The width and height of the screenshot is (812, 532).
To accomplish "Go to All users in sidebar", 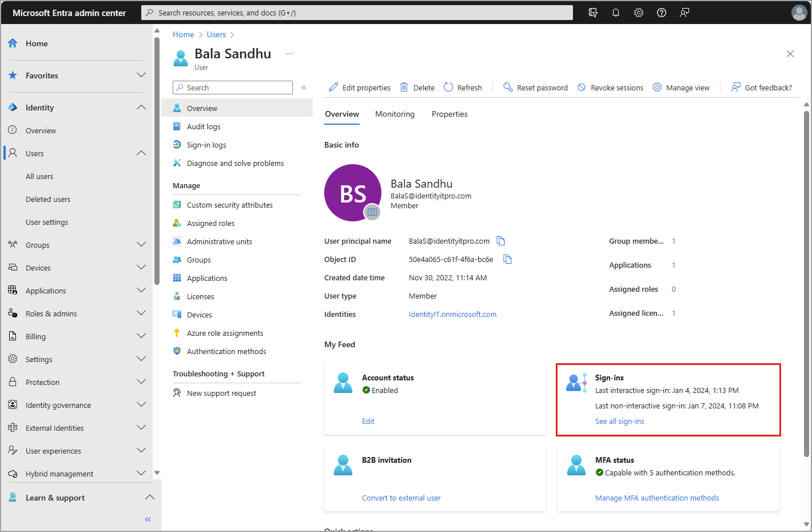I will [x=39, y=176].
